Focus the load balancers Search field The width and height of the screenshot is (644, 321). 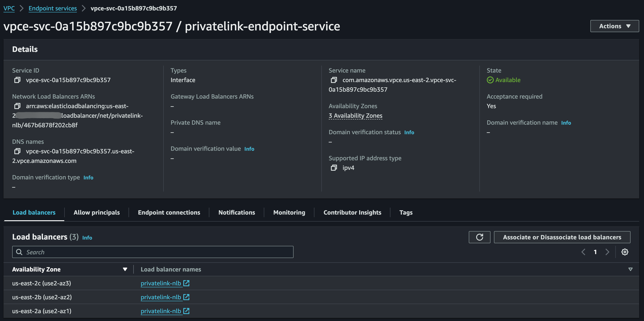coord(152,252)
